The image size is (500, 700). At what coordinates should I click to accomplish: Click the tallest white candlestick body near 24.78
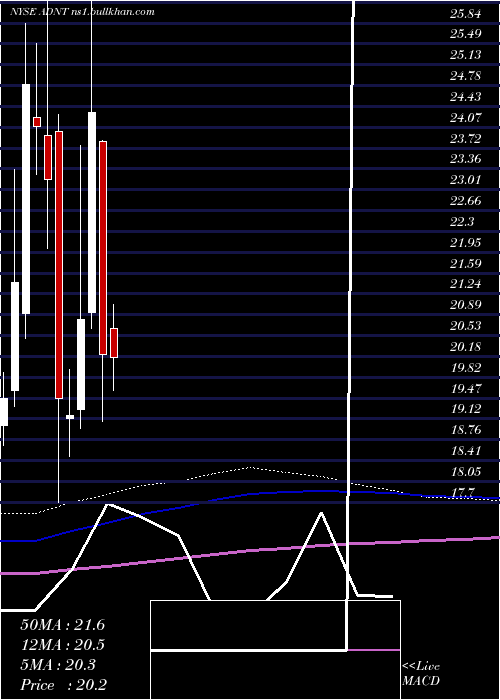pyautogui.click(x=26, y=199)
